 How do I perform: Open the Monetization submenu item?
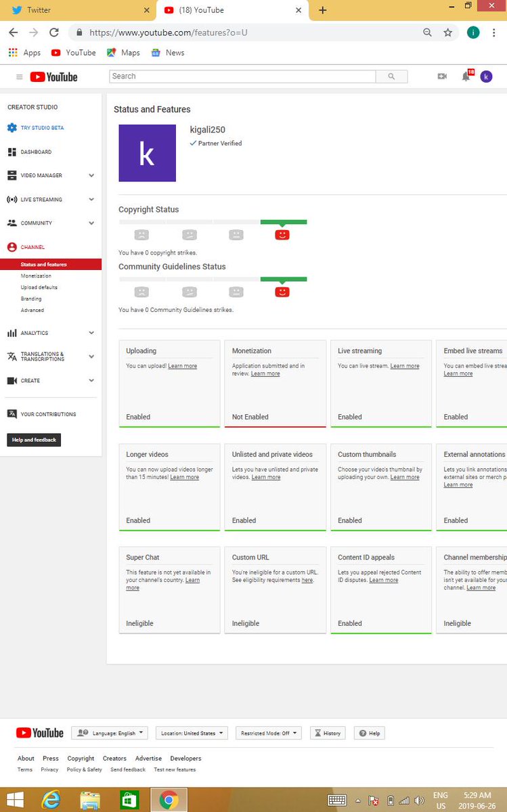tap(36, 276)
